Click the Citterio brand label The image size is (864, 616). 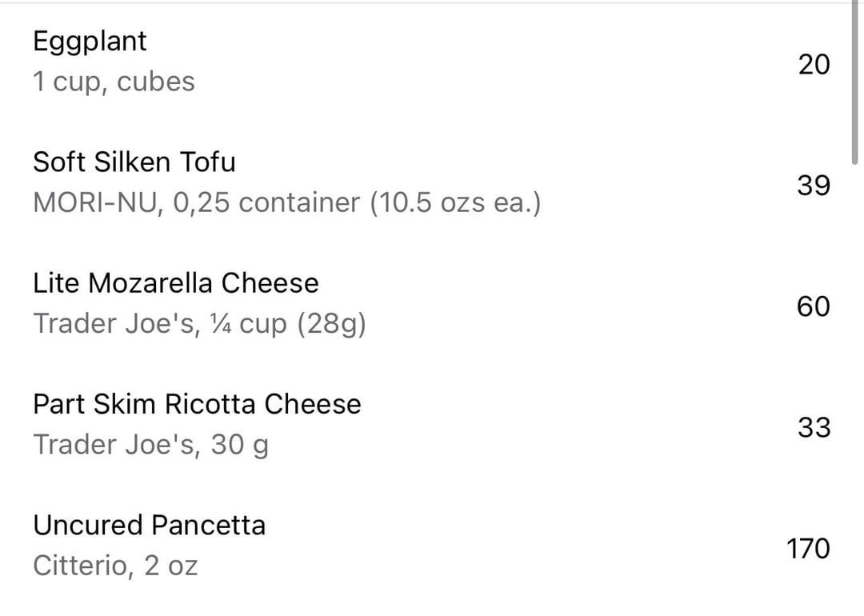[x=81, y=566]
